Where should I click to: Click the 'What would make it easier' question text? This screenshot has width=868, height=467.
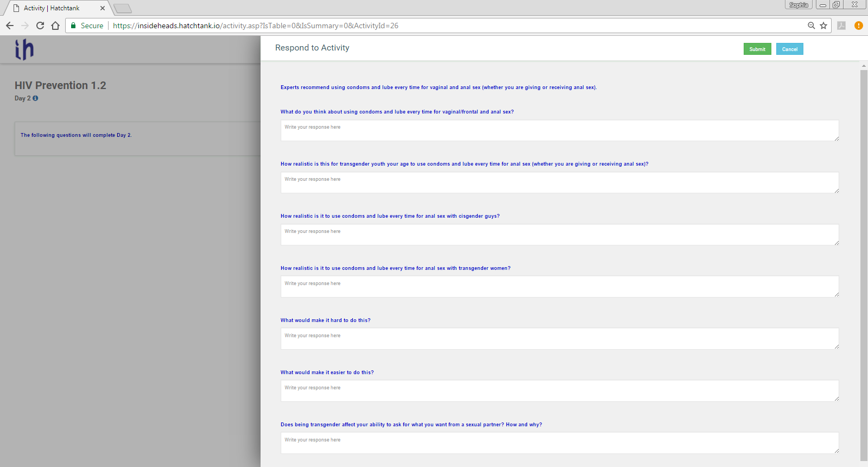[327, 373]
